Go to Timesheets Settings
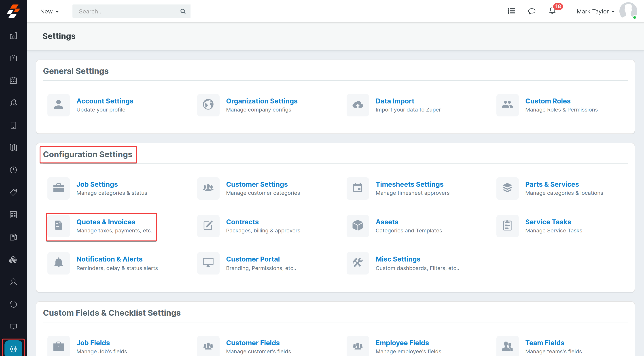 409,184
